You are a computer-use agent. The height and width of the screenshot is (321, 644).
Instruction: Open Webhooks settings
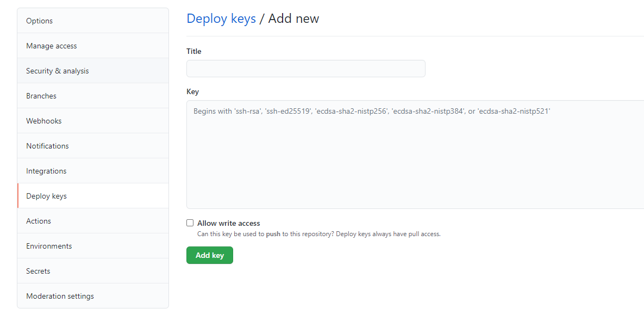pos(44,121)
